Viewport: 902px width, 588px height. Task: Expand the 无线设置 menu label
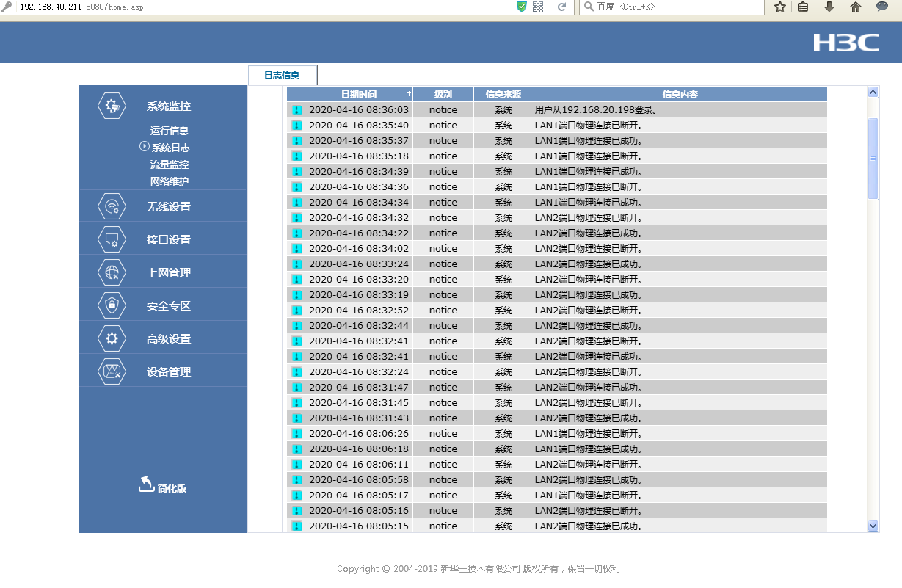(x=169, y=207)
